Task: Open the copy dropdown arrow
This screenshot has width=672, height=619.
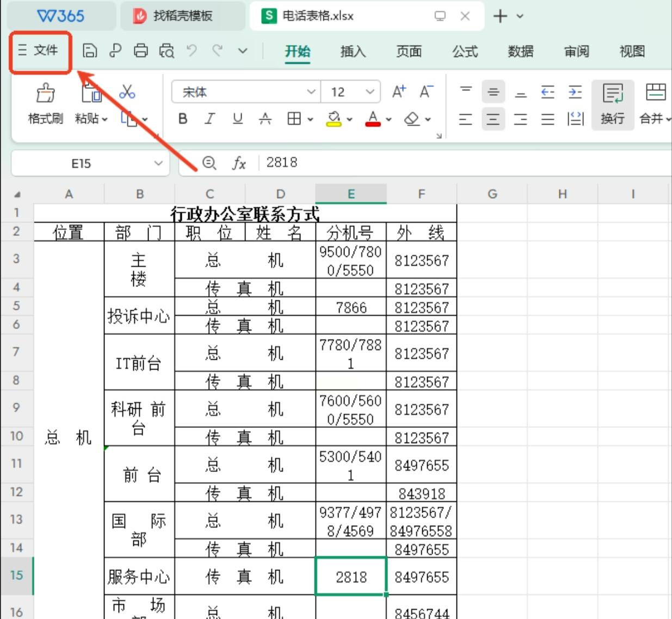Action: click(x=145, y=119)
